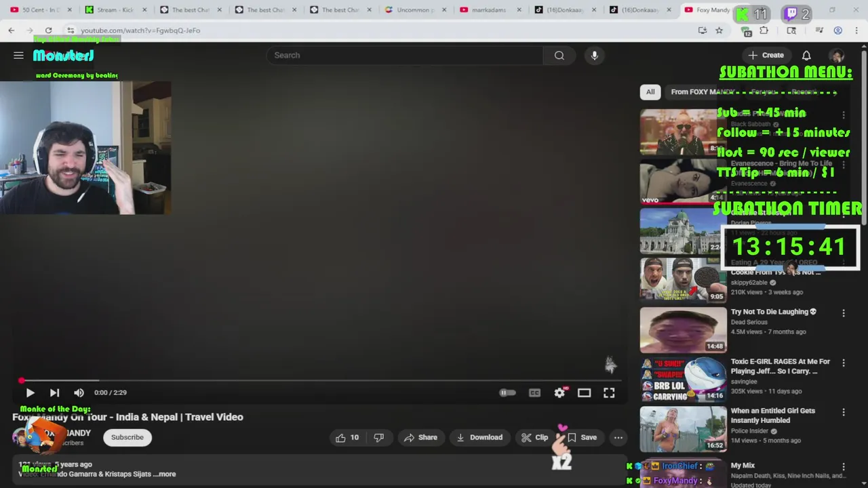The width and height of the screenshot is (868, 488).
Task: Switch to Uncommon tab
Action: point(415,10)
